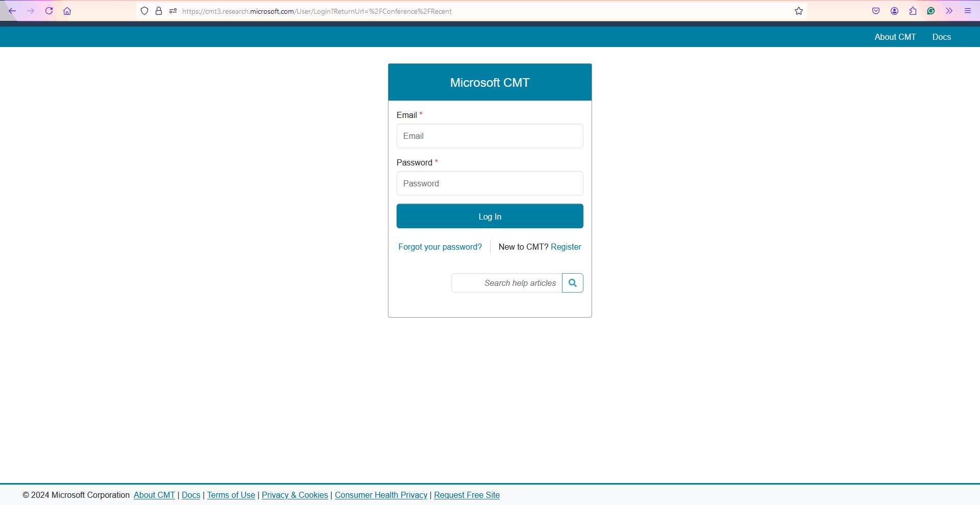Viewport: 980px width, 505px height.
Task: Click the search help magnifier button
Action: tap(573, 283)
